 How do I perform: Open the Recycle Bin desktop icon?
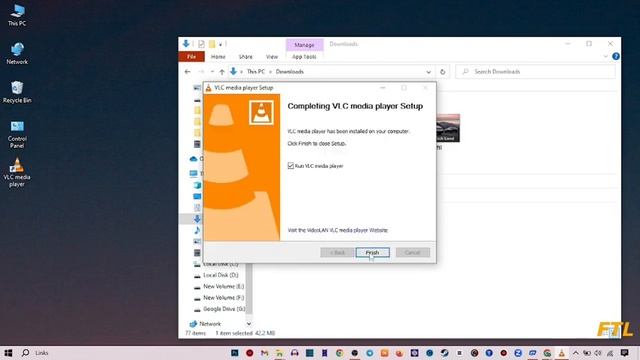(17, 92)
